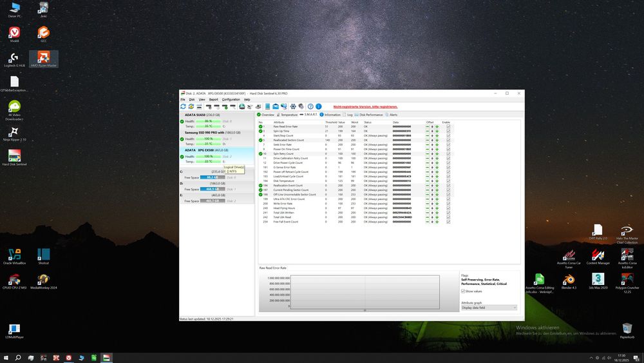This screenshot has width=644, height=363.
Task: Open the File menu
Action: [x=183, y=99]
